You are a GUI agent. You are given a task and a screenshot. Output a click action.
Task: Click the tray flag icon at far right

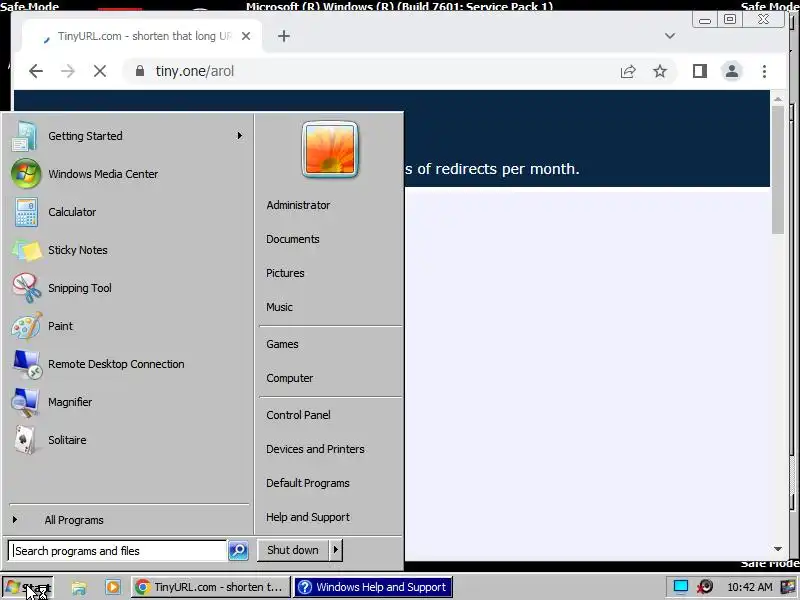coord(789,587)
